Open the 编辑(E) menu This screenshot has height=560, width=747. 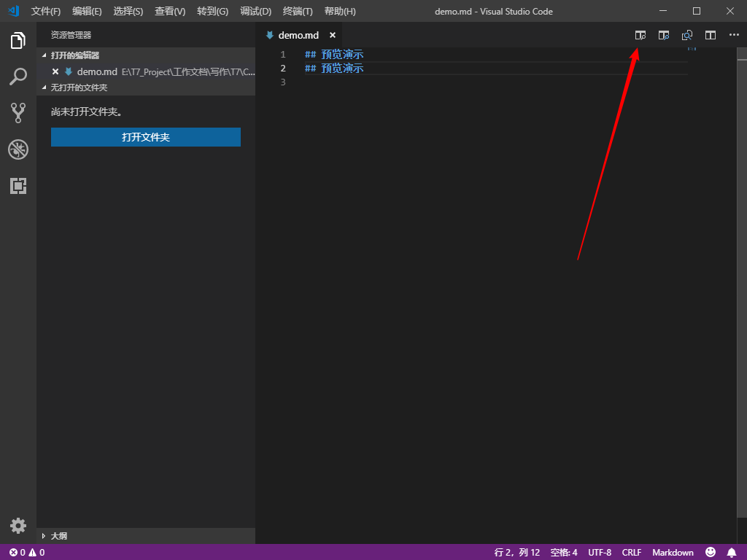click(88, 12)
